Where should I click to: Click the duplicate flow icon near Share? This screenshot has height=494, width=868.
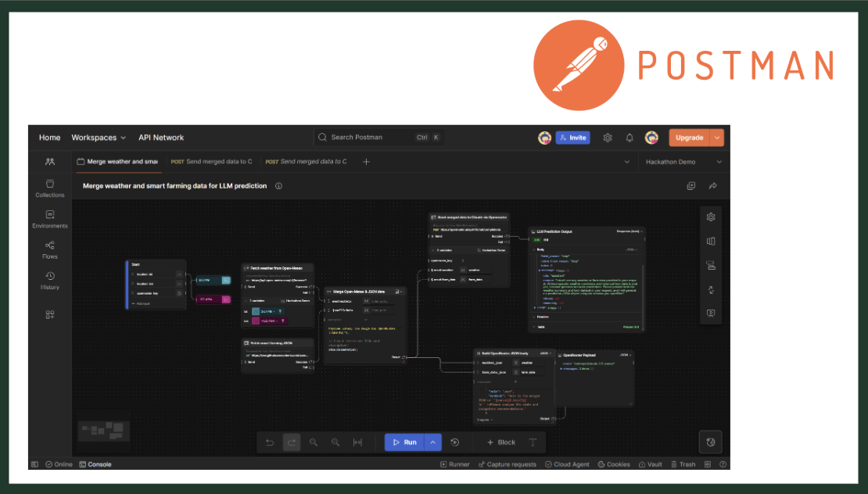pos(690,186)
